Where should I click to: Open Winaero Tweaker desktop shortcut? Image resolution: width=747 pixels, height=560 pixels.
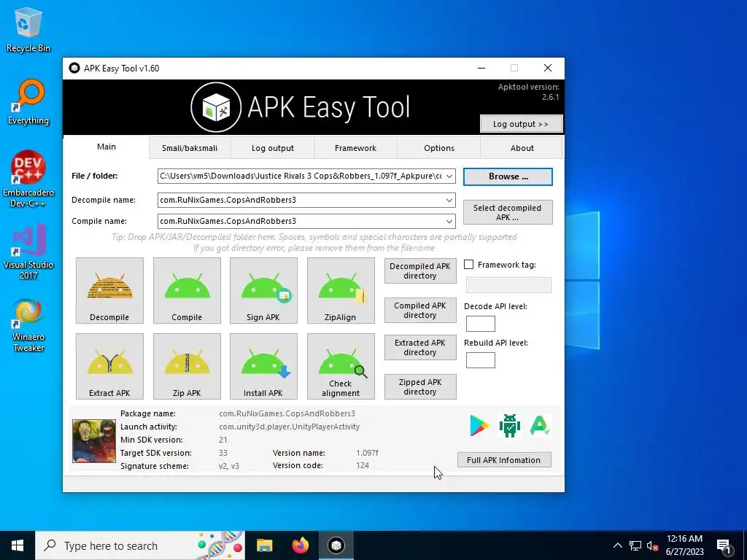pyautogui.click(x=28, y=325)
